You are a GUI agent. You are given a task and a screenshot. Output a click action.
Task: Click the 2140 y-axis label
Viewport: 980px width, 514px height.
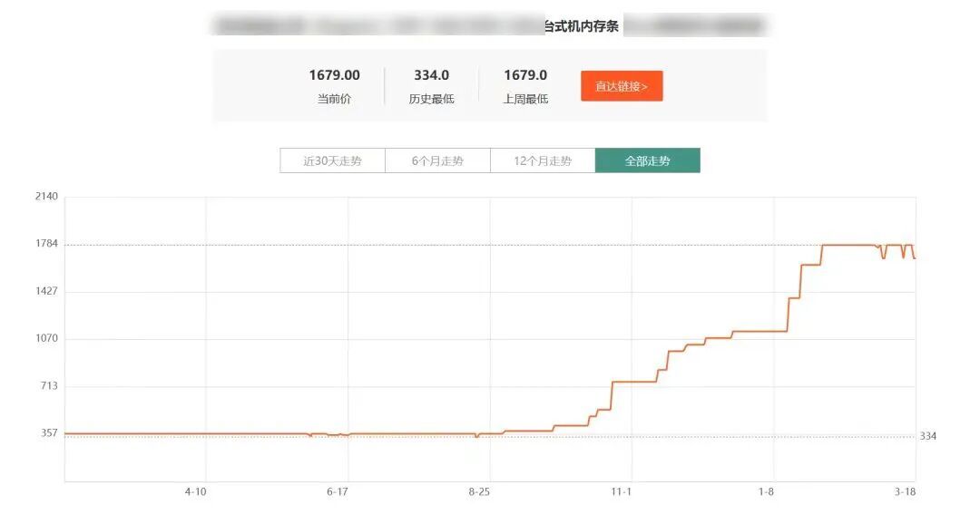[x=46, y=197]
